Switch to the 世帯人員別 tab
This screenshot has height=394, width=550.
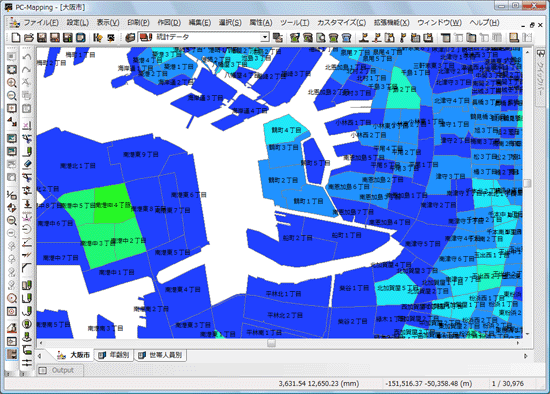[x=161, y=355]
